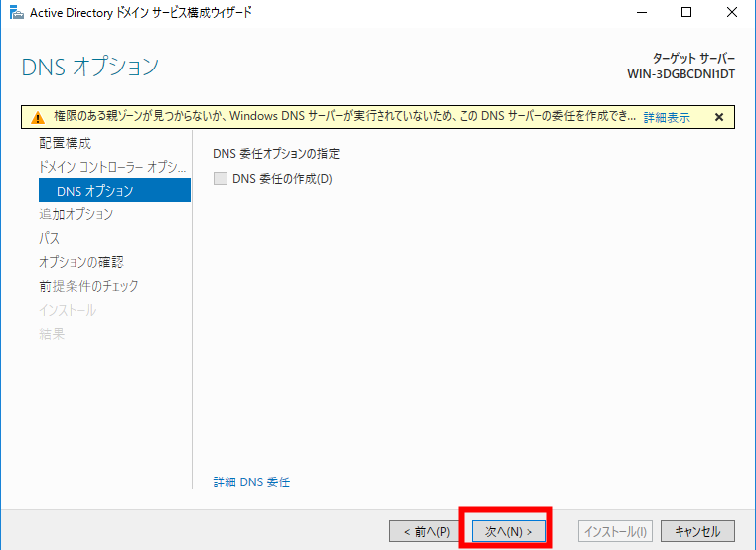Select ドメイン コントローラー オプション step

(x=112, y=167)
